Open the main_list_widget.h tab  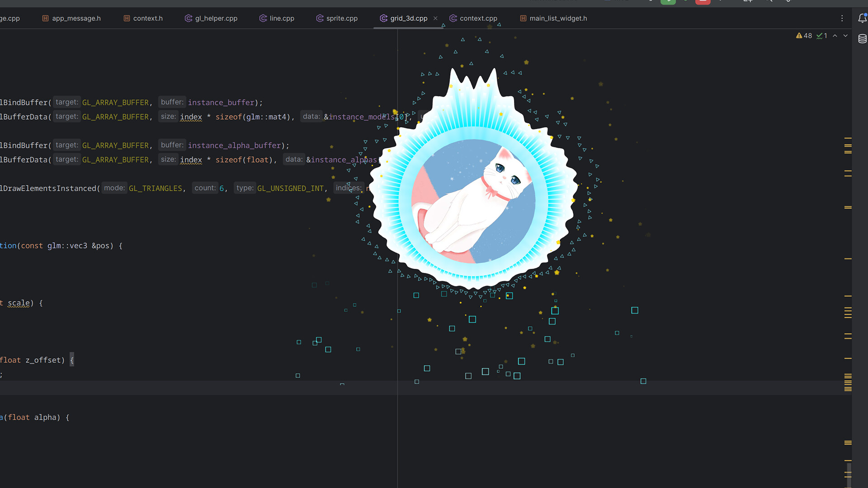point(557,18)
